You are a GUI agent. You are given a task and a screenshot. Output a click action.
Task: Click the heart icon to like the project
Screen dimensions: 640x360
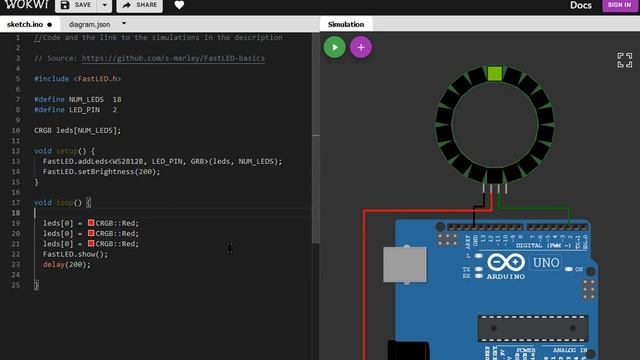(x=179, y=5)
